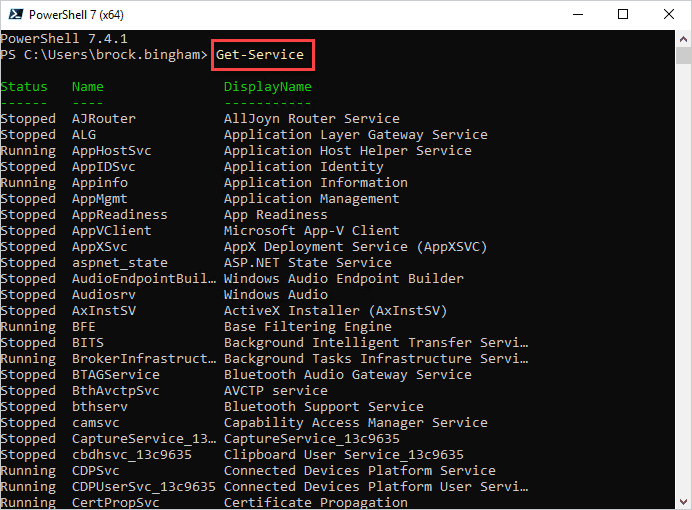Click the camsvc service name
692x510 pixels.
96,423
